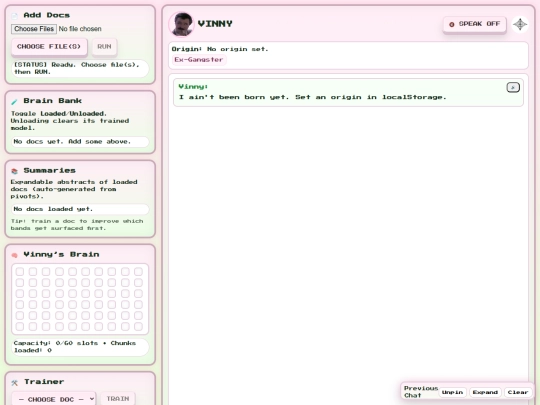The width and height of the screenshot is (540, 405).
Task: Click the CHOOSE FILE(S) button
Action: point(49,46)
